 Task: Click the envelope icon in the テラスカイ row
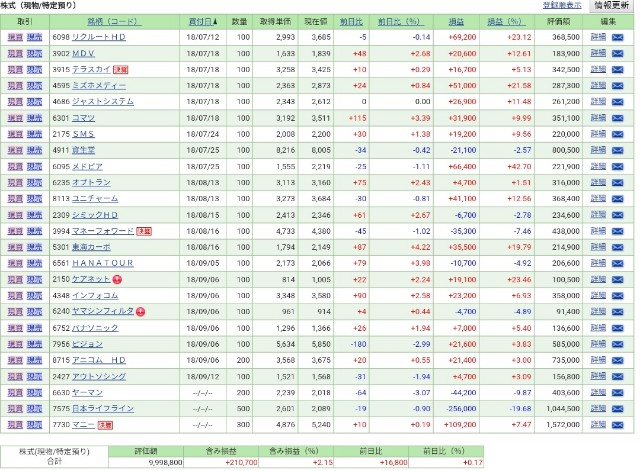(617, 70)
